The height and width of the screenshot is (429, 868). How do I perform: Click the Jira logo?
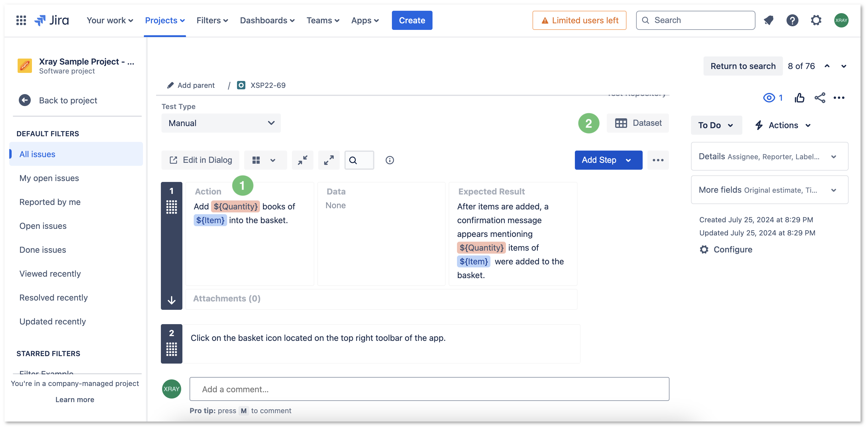coord(52,20)
